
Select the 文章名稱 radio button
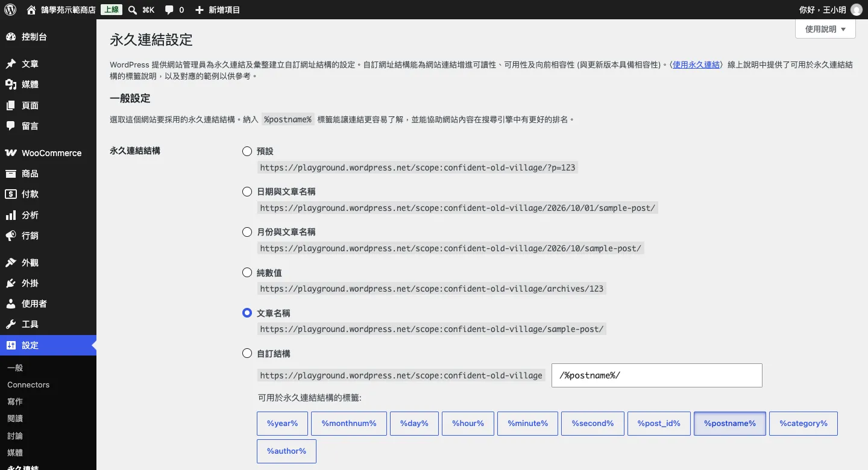click(247, 313)
